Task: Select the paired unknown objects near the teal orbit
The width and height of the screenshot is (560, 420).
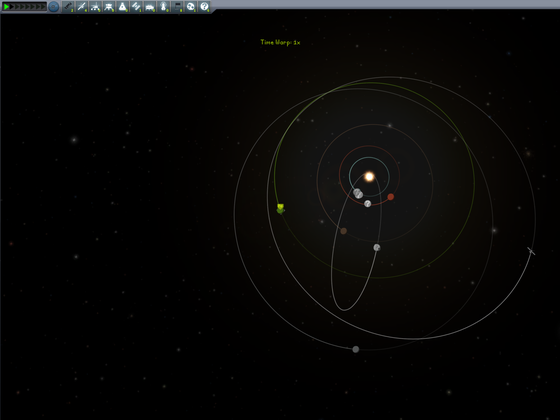Action: tap(358, 193)
